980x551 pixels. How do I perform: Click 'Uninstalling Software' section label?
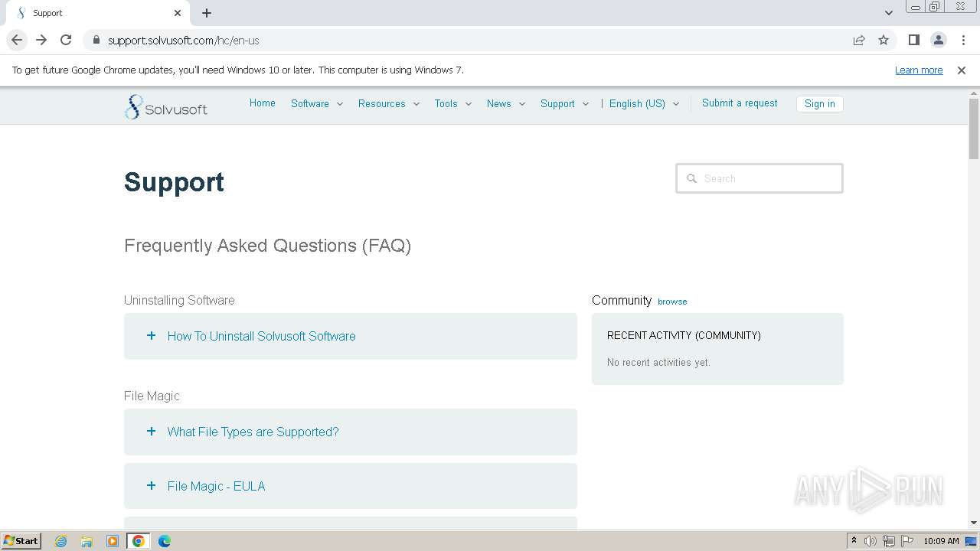[x=179, y=300]
